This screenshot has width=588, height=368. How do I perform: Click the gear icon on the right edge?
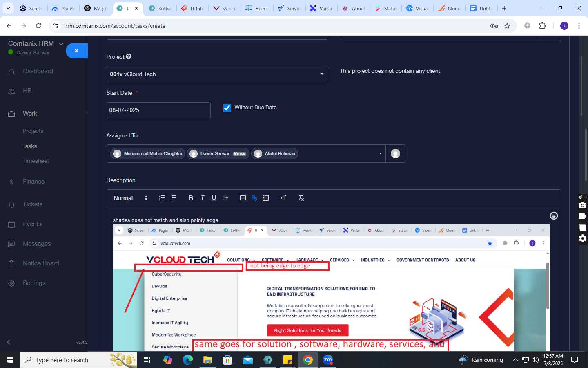pyautogui.click(x=583, y=238)
